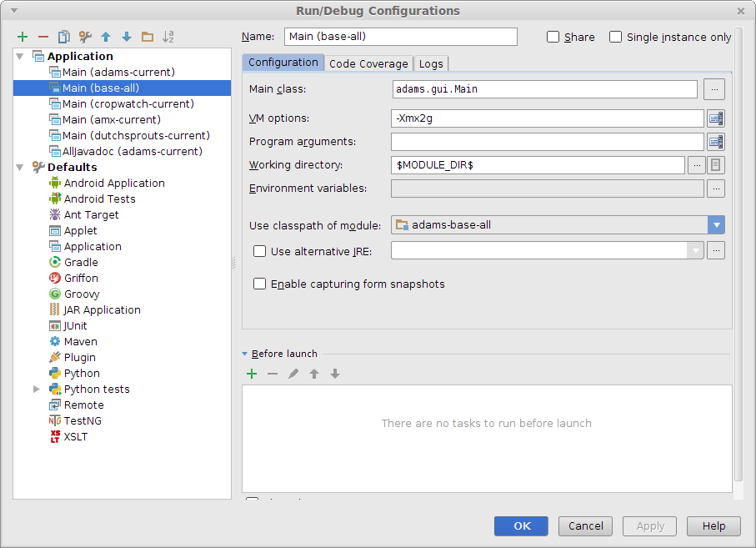Open Edit Defaults wrench icon in toolbar
The image size is (756, 548).
tap(85, 37)
